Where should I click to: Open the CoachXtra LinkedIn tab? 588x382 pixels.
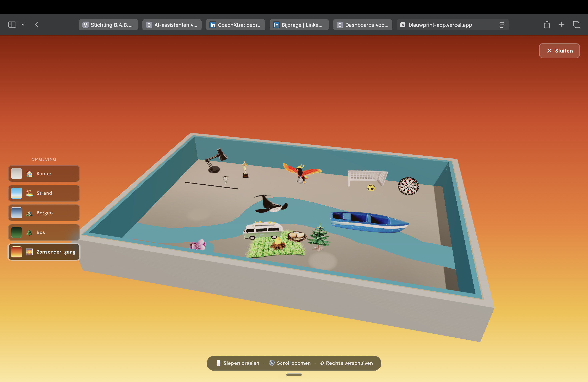tap(235, 25)
